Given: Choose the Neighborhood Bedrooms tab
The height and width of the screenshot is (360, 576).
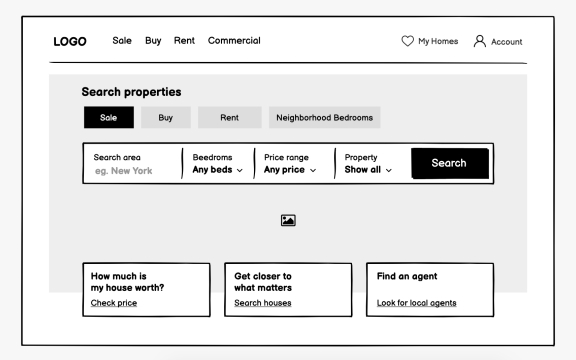Looking at the screenshot, I should (x=324, y=118).
